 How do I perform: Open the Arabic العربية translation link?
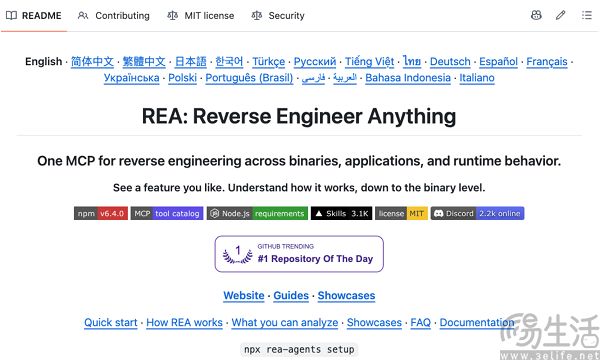345,78
